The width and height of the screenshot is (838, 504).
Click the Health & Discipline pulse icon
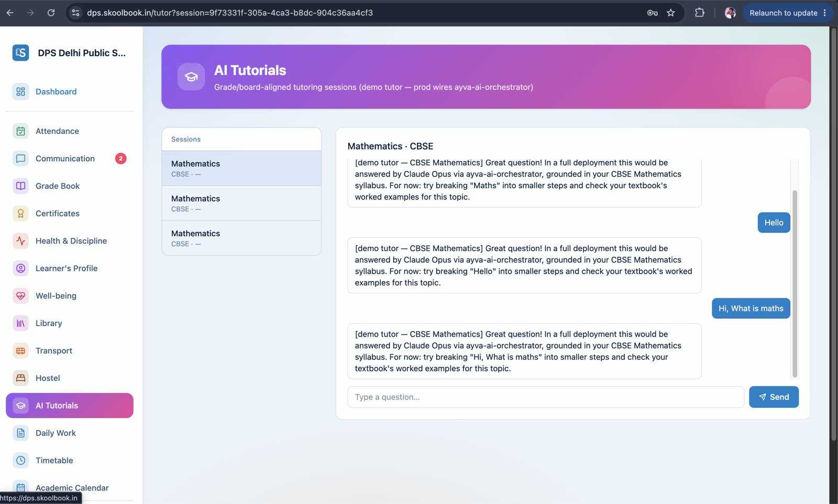(x=20, y=241)
